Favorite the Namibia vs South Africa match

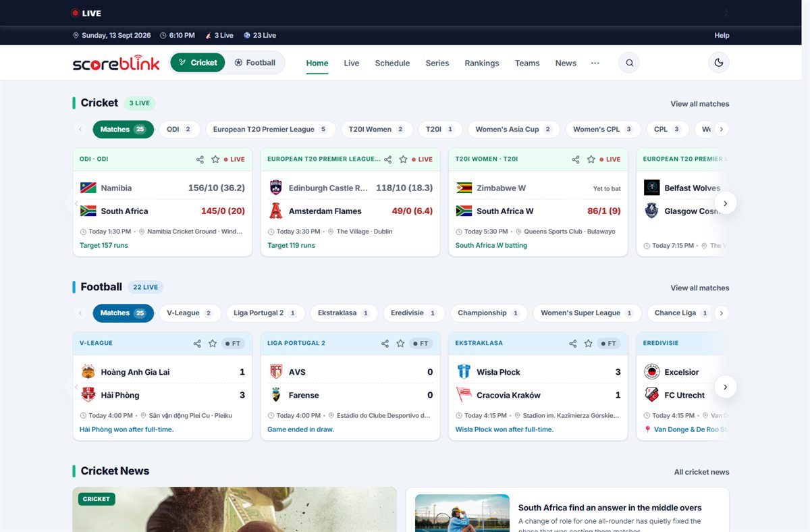click(x=215, y=159)
